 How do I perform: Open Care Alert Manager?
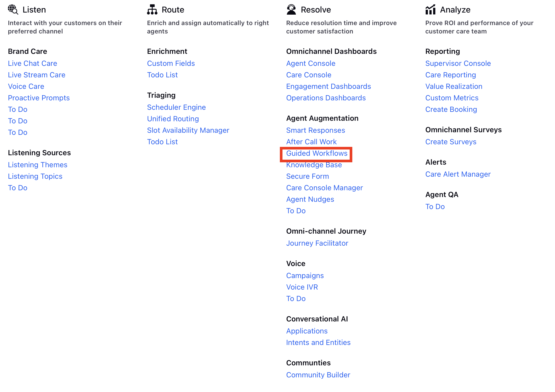pyautogui.click(x=458, y=174)
